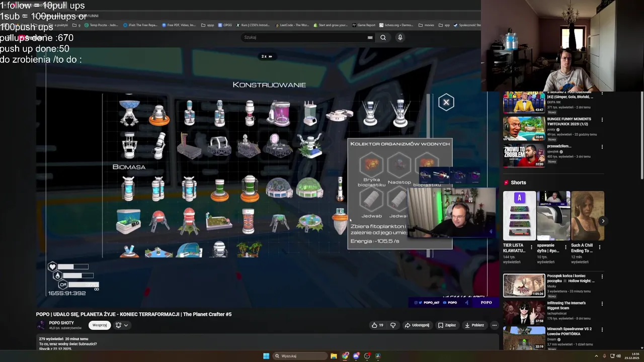Open TIER LISTA KLAWIATUR short
Viewport: 644px width, 362px height.
(x=519, y=215)
